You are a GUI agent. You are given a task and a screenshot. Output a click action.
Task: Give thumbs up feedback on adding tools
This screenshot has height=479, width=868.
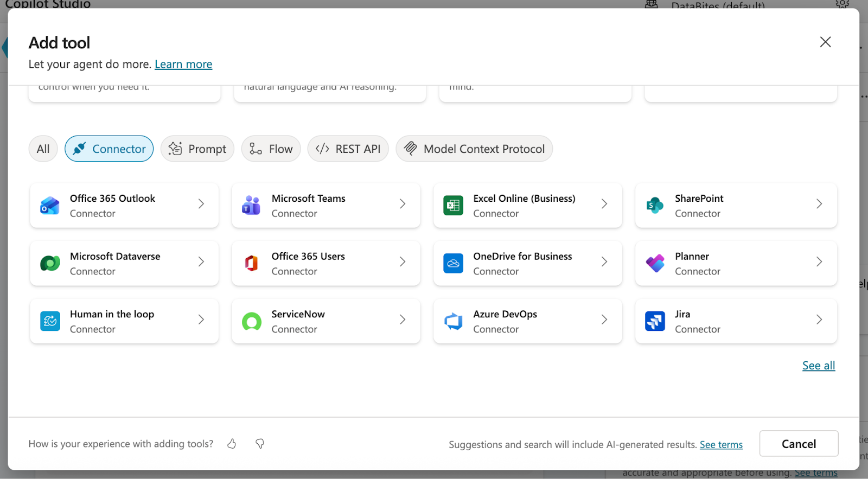(232, 444)
